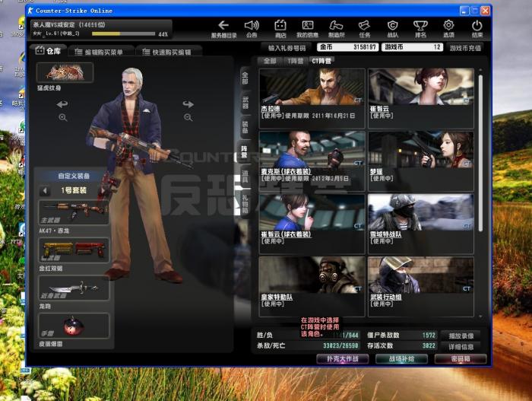
Task: Select the 崔智云 character card without jersey
Action: (421, 98)
